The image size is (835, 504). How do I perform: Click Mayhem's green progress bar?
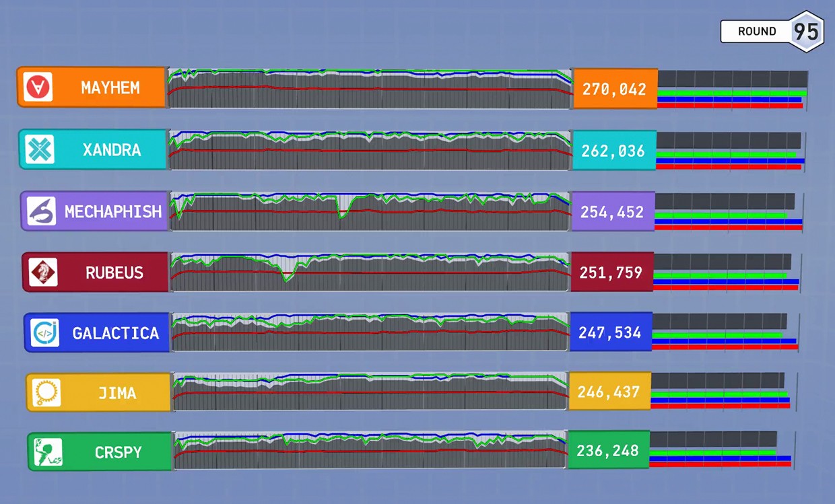click(x=732, y=93)
